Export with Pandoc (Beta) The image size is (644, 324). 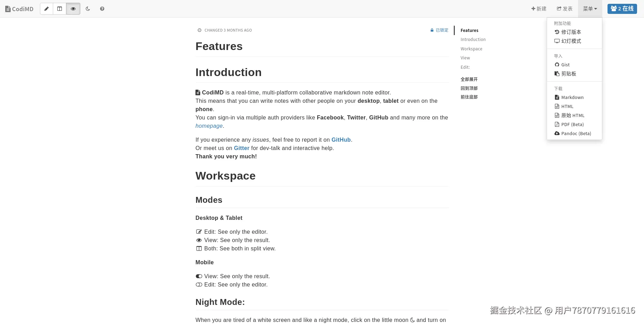(x=576, y=133)
